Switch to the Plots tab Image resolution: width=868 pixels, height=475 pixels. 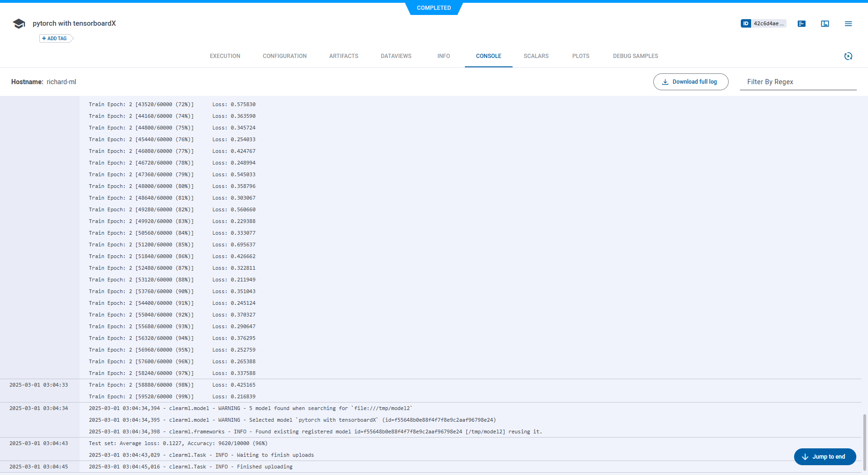580,56
